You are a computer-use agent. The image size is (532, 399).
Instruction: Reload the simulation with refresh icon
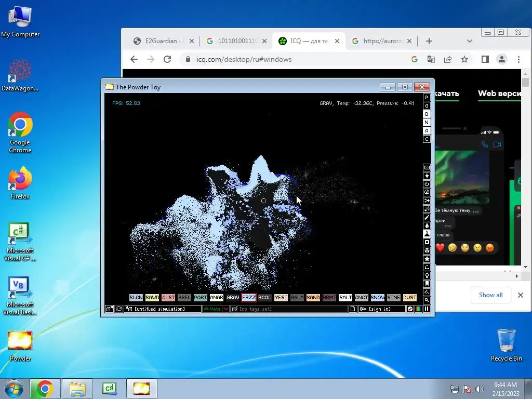(119, 309)
